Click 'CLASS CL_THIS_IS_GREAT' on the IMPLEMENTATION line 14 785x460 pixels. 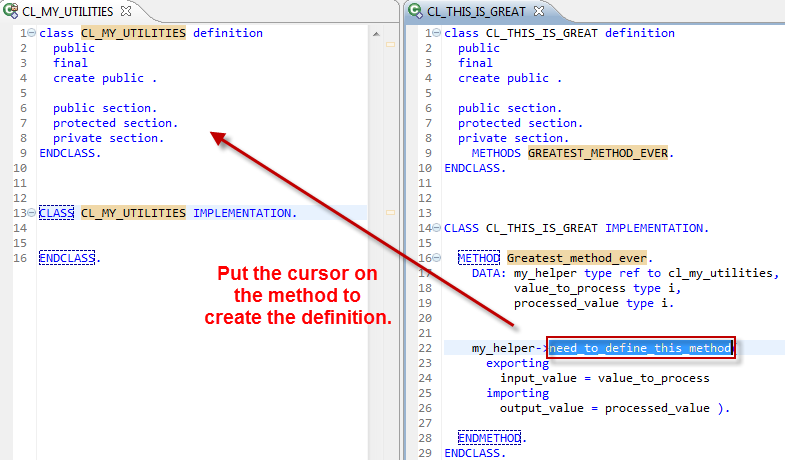(x=521, y=228)
